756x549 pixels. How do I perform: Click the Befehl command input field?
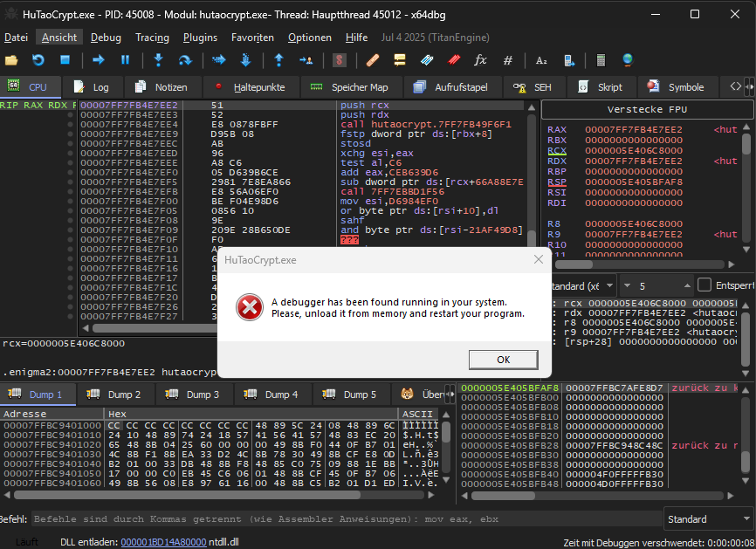tap(347, 519)
